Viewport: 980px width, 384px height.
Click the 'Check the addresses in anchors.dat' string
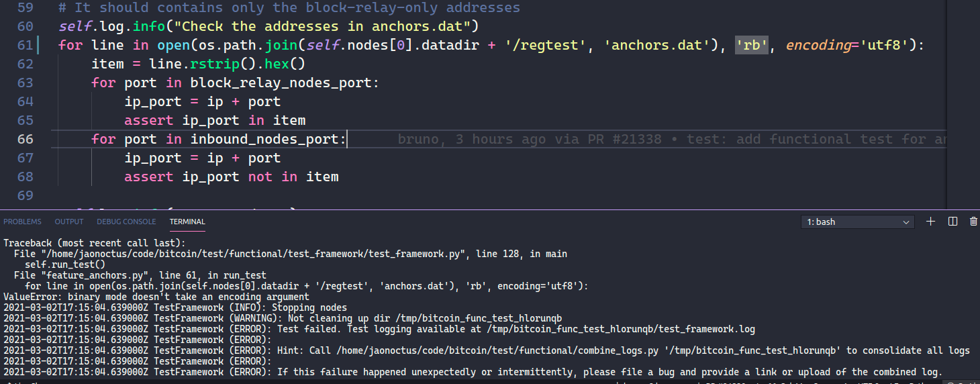click(x=321, y=27)
